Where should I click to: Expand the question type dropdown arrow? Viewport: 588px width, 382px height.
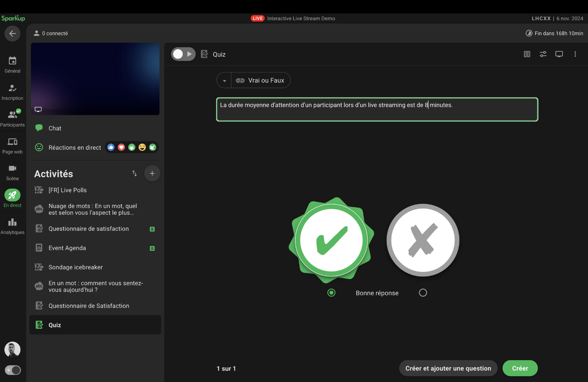(224, 80)
